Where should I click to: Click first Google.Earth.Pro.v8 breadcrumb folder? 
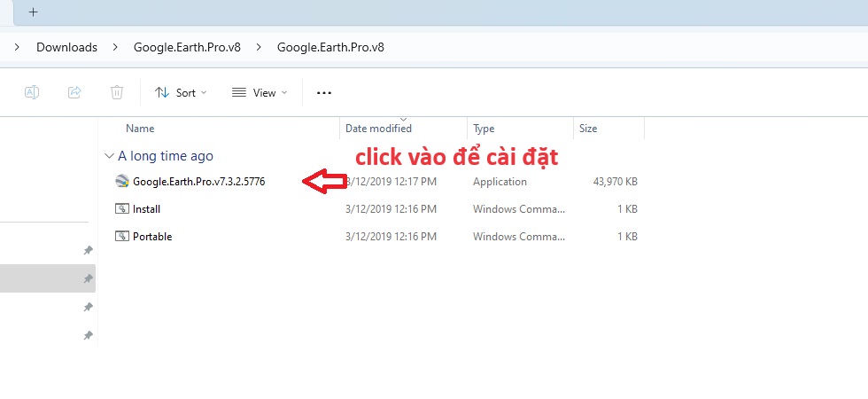click(187, 47)
